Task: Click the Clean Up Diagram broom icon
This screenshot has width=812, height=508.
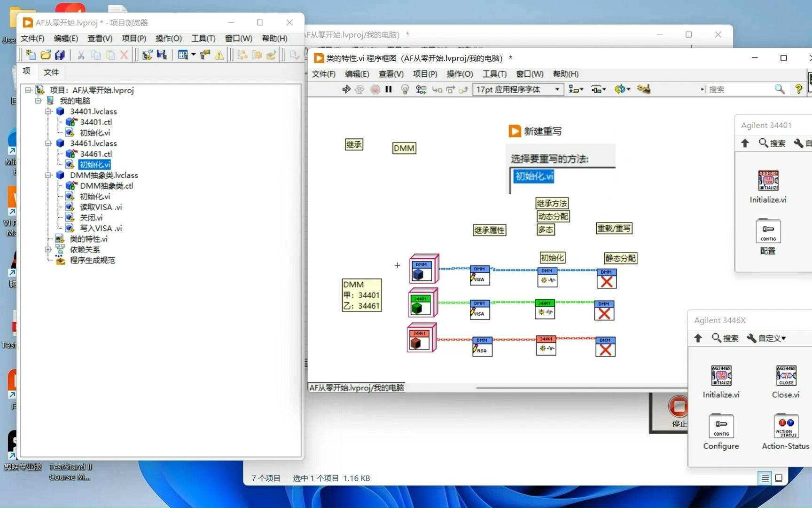Action: (644, 89)
